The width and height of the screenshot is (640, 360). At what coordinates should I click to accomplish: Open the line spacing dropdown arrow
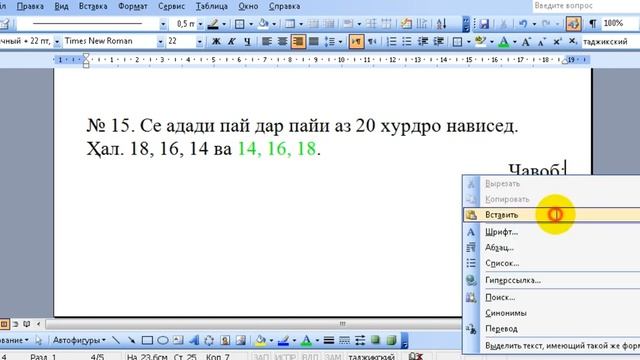(340, 41)
